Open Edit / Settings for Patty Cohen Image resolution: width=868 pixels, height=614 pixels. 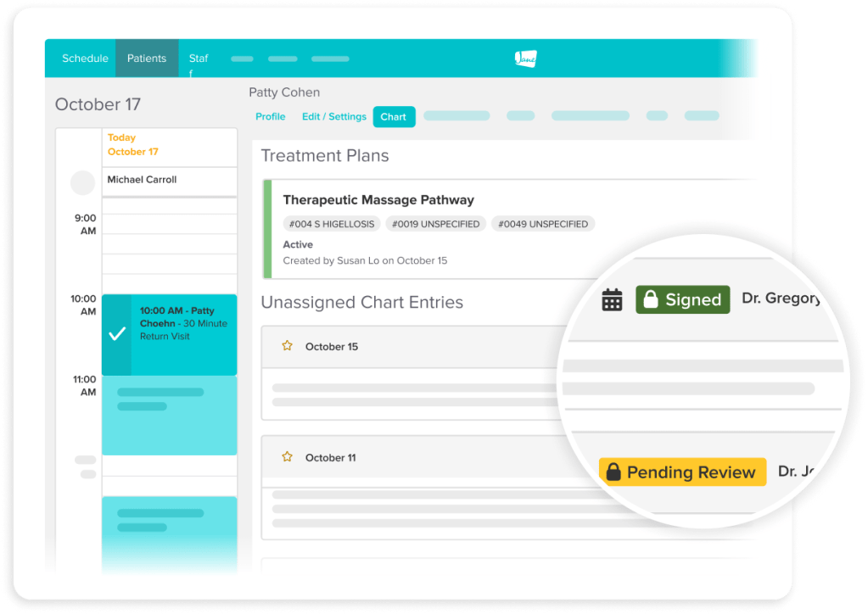333,116
